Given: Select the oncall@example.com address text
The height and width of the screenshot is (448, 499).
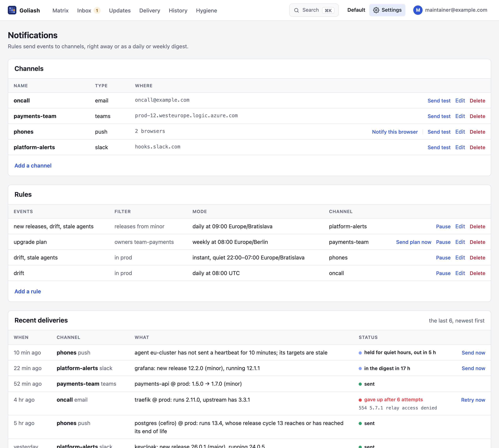Looking at the screenshot, I should coord(162,100).
